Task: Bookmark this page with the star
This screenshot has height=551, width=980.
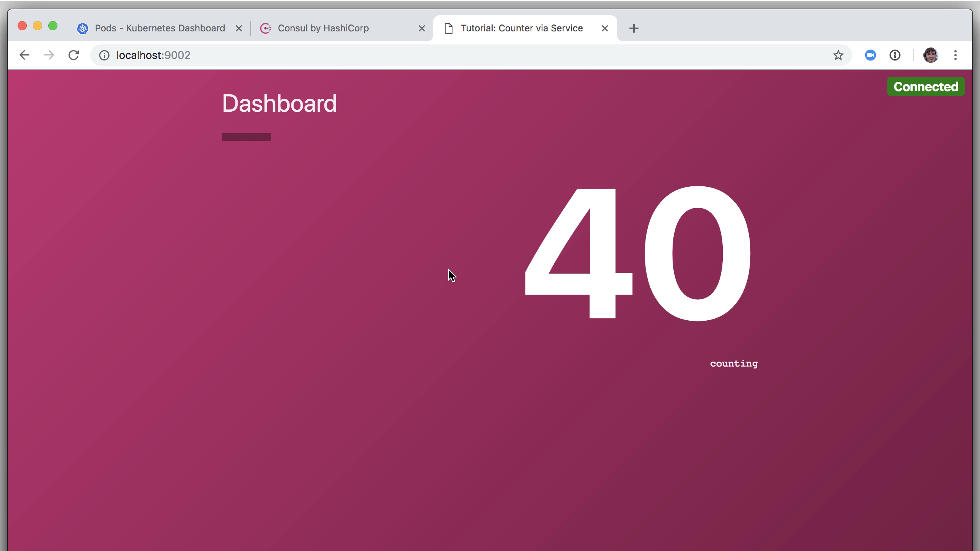Action: [x=838, y=55]
